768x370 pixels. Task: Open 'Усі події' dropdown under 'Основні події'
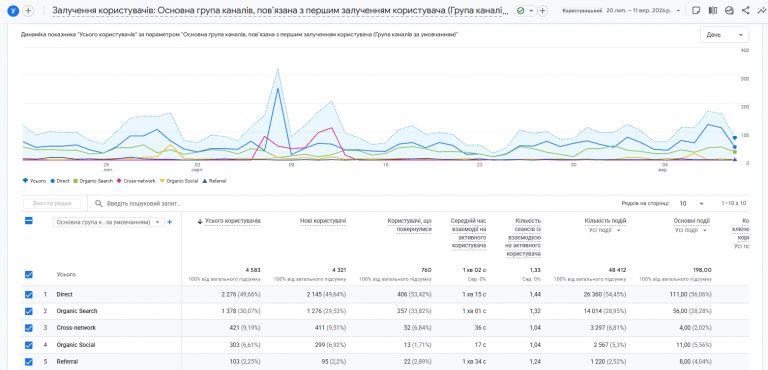691,230
